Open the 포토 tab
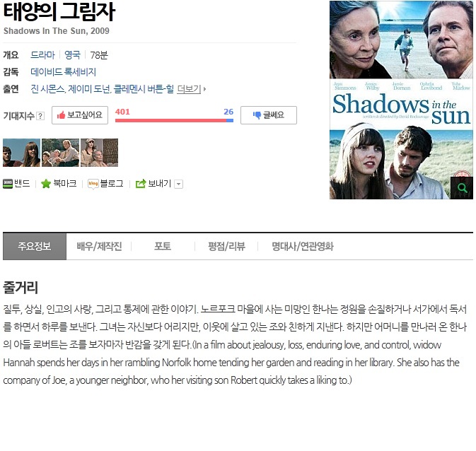 163,246
